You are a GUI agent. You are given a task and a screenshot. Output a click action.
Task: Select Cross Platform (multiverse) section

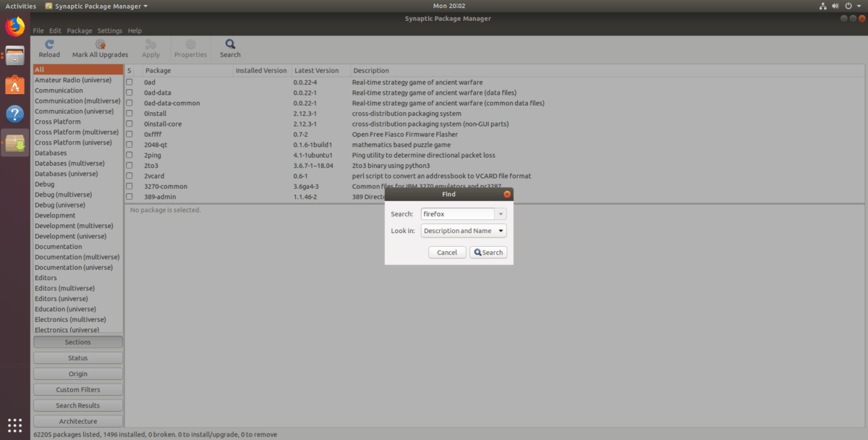click(x=78, y=132)
